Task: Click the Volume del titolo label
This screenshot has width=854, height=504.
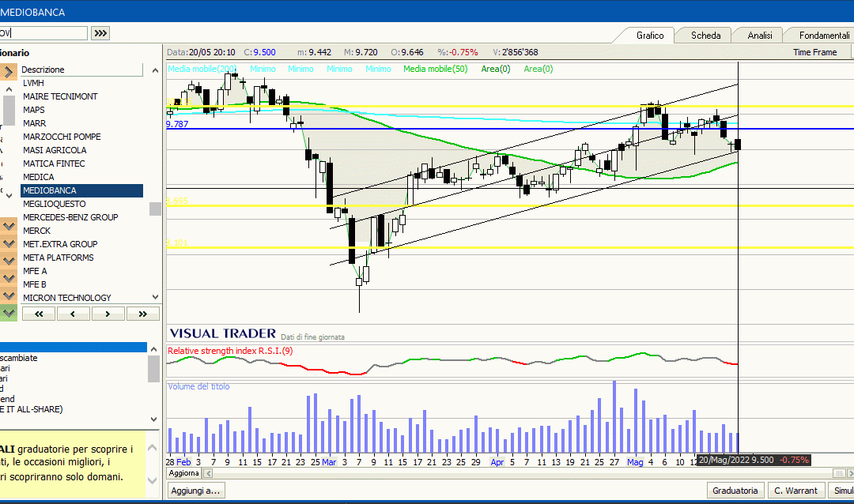Action: (x=198, y=386)
